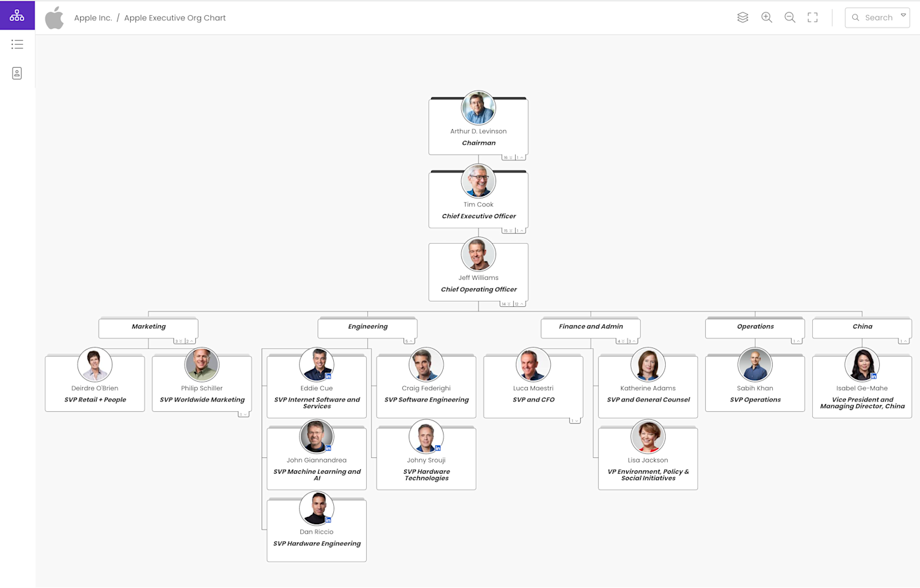Click the title 'Chairman'
920x588 pixels.
(x=479, y=143)
